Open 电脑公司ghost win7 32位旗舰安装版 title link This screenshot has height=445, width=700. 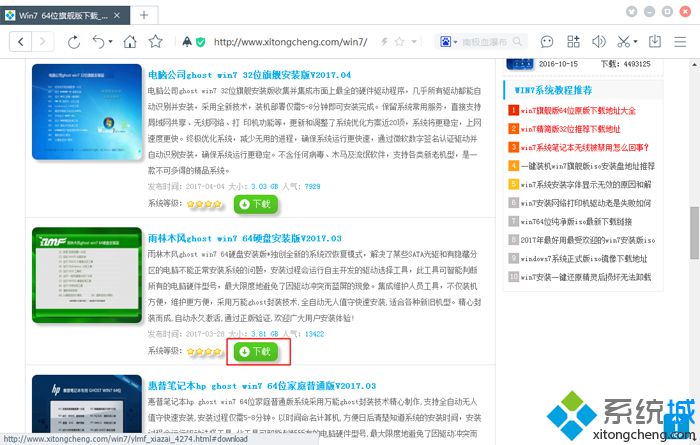point(250,75)
